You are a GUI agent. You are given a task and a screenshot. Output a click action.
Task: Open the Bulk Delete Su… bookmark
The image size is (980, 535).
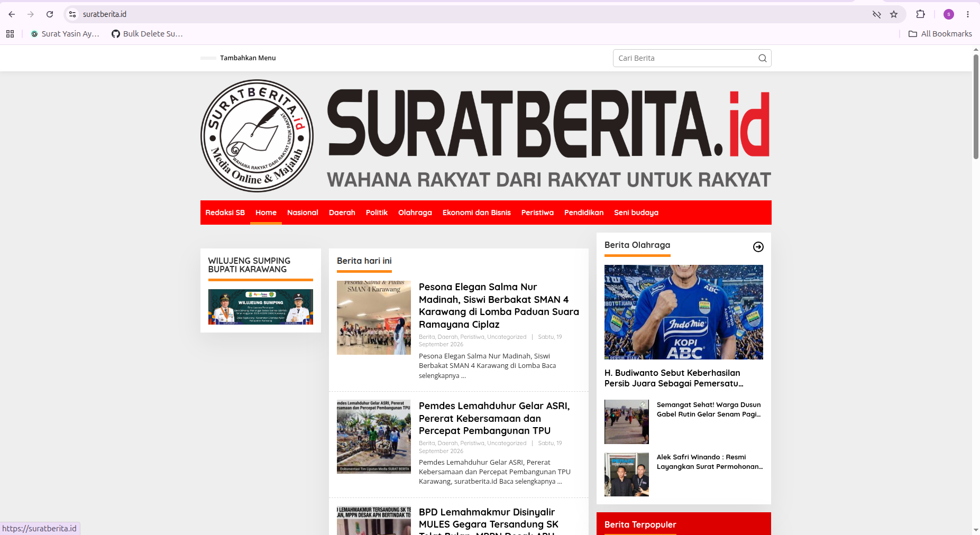click(x=147, y=34)
